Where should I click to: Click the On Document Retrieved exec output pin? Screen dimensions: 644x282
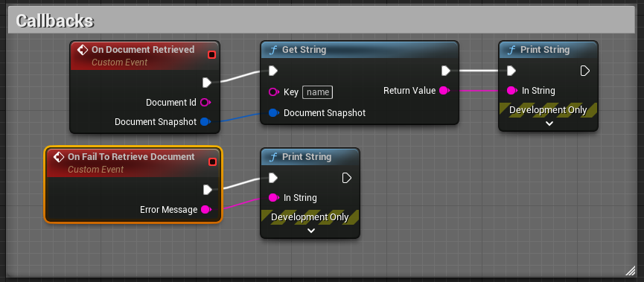pyautogui.click(x=207, y=83)
